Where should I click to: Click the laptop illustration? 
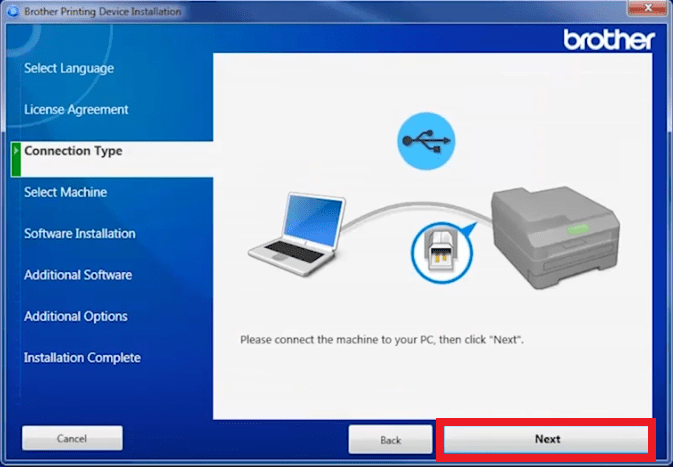point(297,234)
